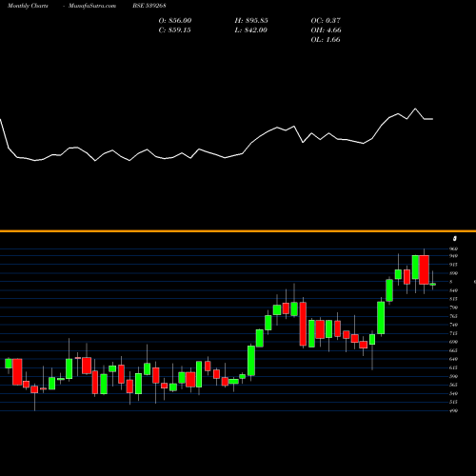Click the 890 price axis label
Screen dimensions: 476x476
(x=454, y=273)
